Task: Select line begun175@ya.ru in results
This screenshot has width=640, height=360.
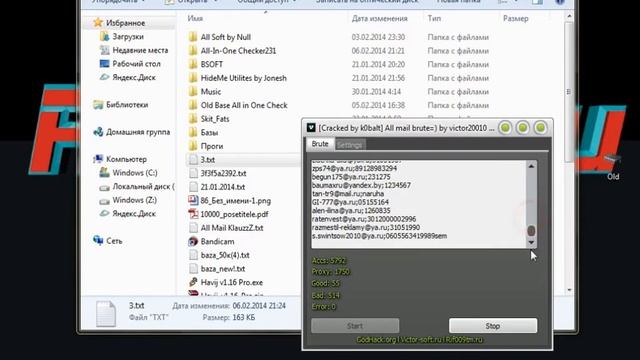Action: point(351,177)
